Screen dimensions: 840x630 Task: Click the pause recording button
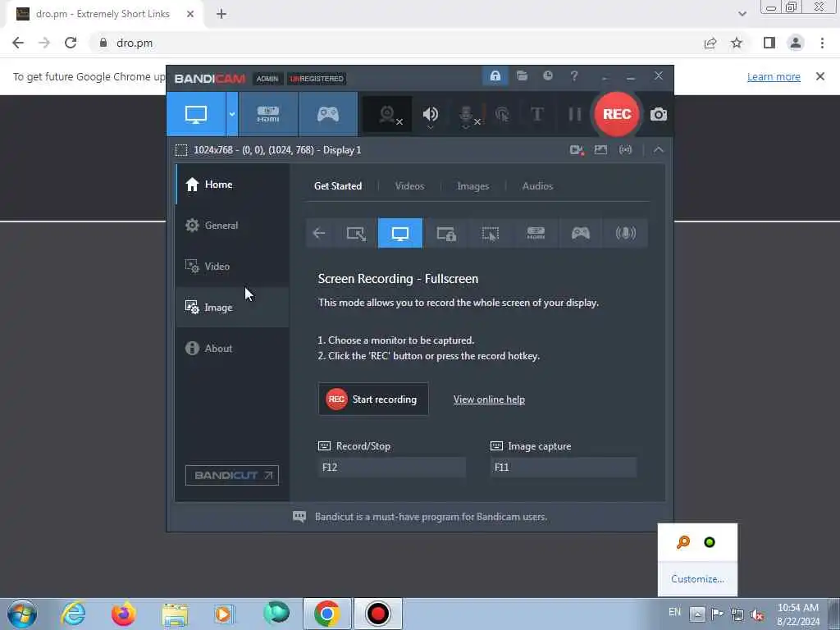[x=574, y=114]
